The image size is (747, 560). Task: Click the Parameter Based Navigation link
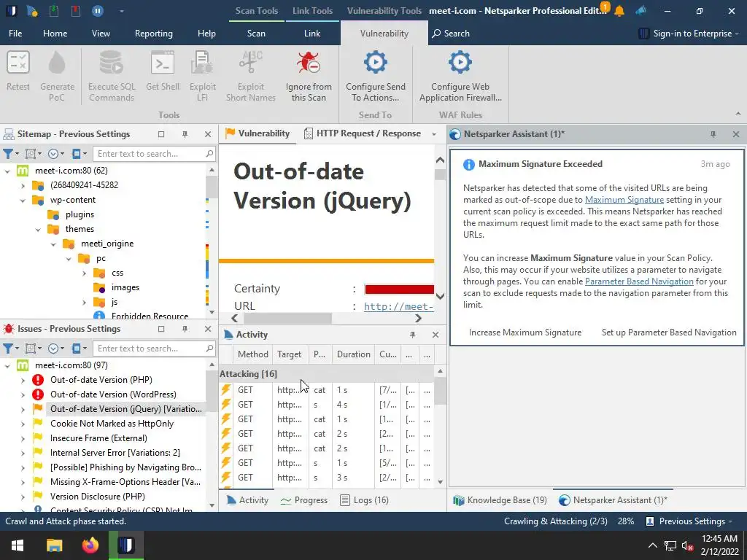click(639, 281)
